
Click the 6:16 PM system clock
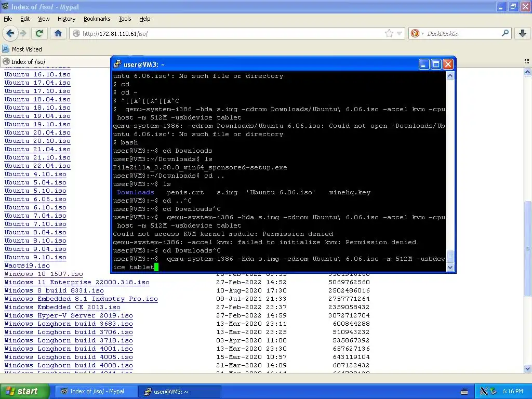point(513,391)
